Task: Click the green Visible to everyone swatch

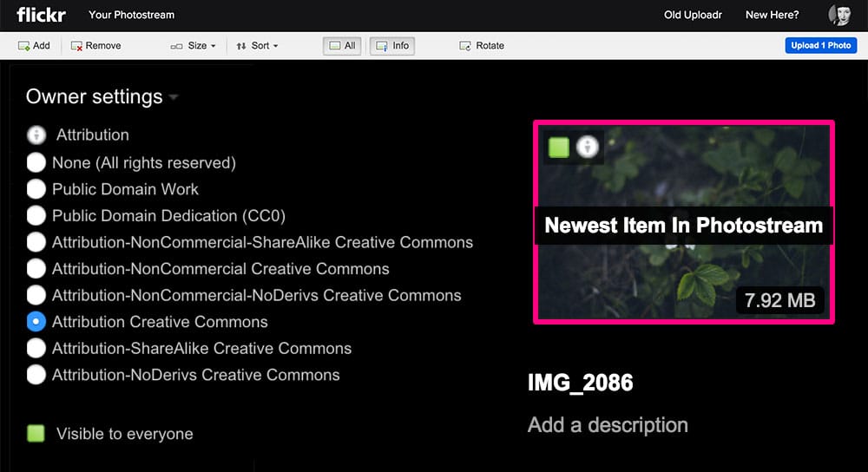Action: point(36,434)
